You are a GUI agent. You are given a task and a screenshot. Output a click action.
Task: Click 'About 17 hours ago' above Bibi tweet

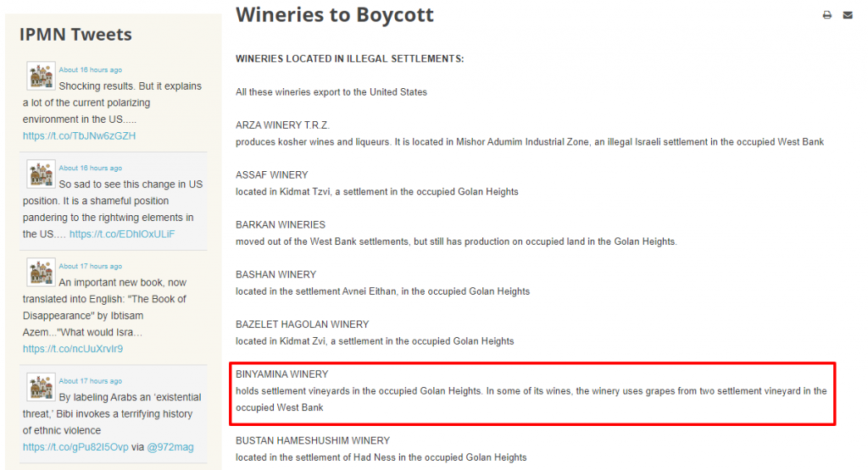coord(90,382)
